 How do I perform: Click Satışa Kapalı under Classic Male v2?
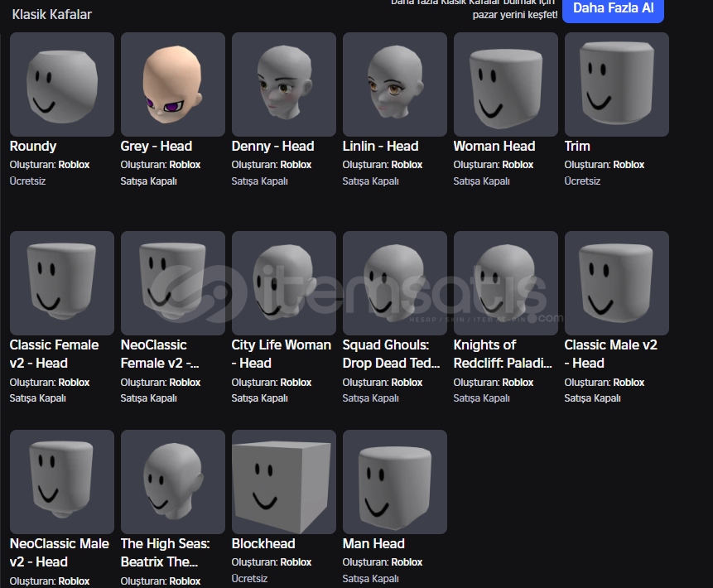coord(592,398)
